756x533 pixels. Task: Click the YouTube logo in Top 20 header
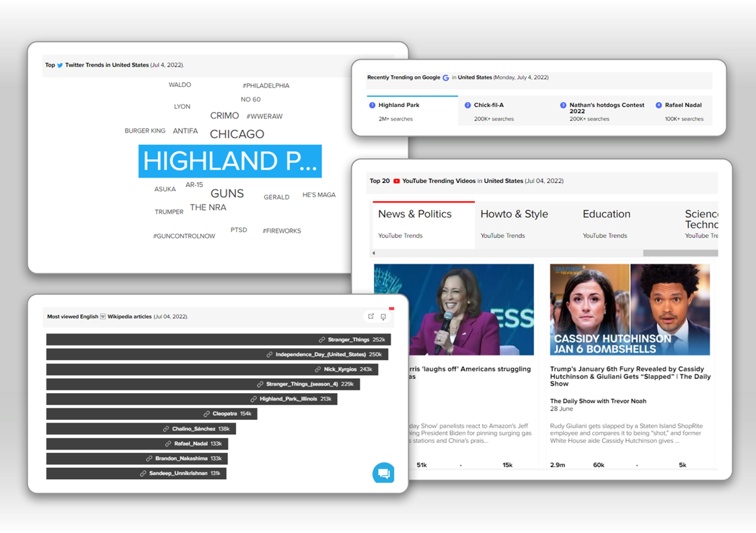[x=397, y=181]
